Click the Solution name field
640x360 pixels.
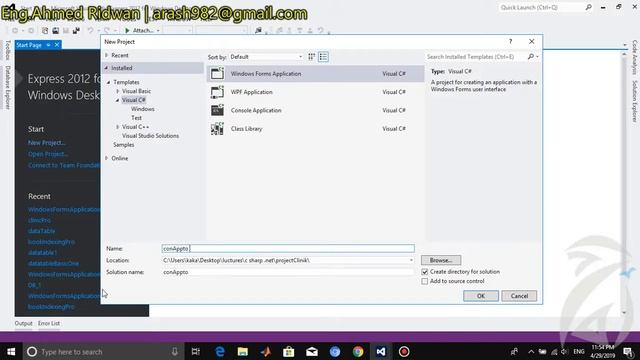click(x=288, y=272)
